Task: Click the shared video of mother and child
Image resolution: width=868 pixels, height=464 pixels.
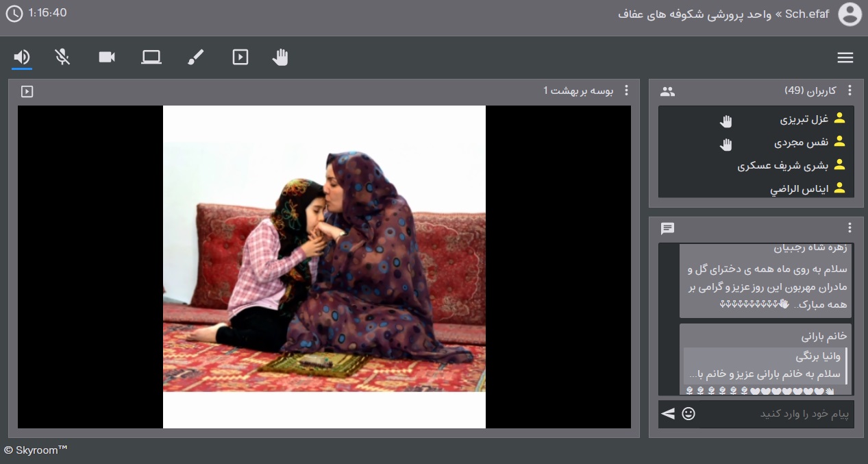Action: pyautogui.click(x=324, y=267)
